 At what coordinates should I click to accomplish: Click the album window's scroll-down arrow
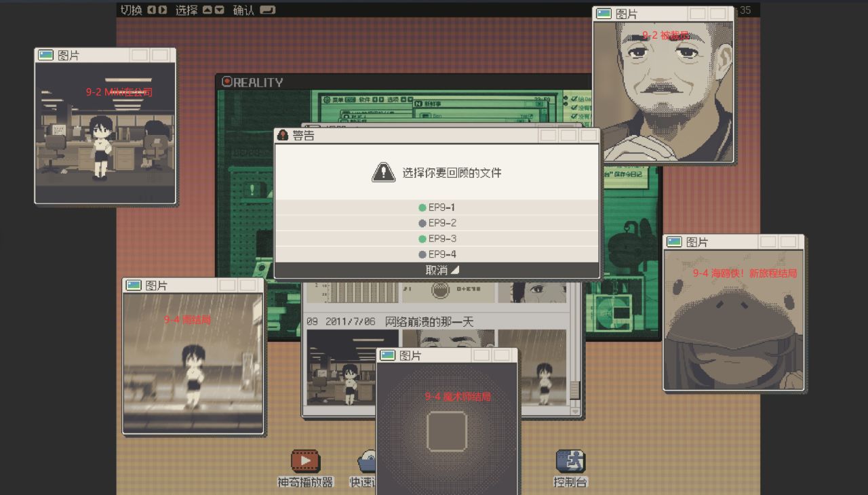pyautogui.click(x=575, y=411)
